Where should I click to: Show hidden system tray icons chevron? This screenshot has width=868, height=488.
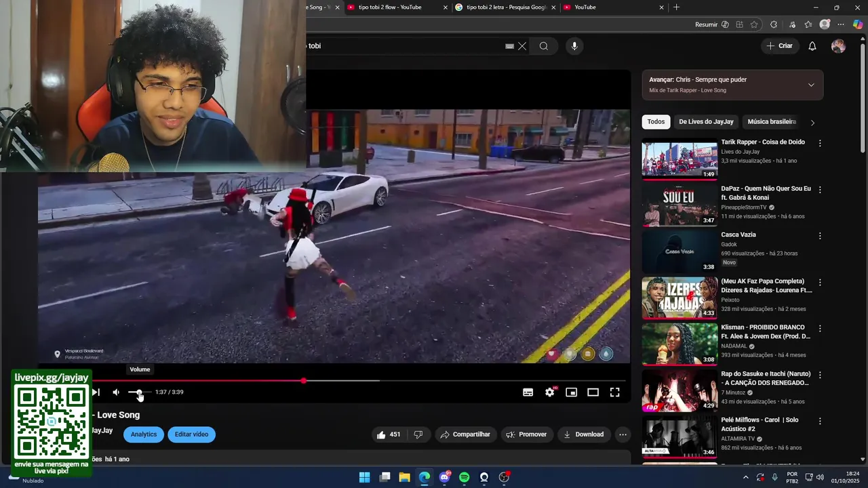[x=745, y=477]
